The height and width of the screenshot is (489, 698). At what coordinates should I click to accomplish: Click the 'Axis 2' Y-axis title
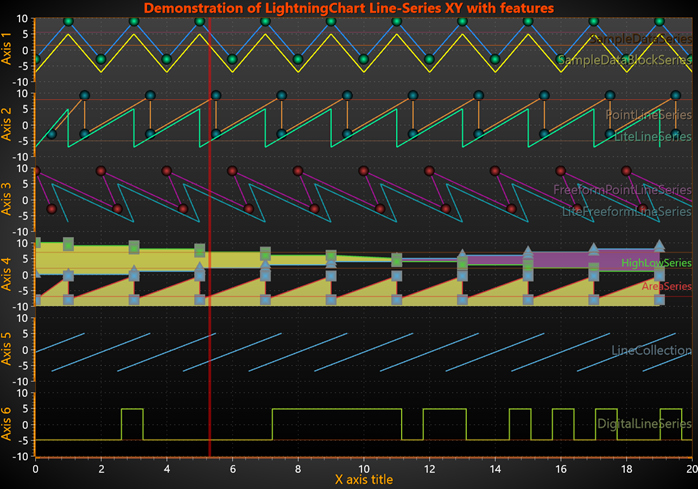pos(6,124)
